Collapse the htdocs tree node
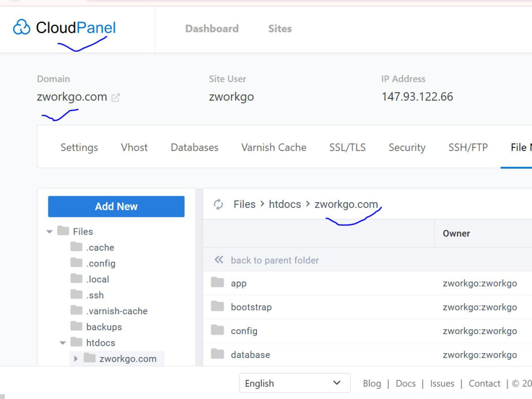Viewport: 532px width, 399px height. point(63,343)
